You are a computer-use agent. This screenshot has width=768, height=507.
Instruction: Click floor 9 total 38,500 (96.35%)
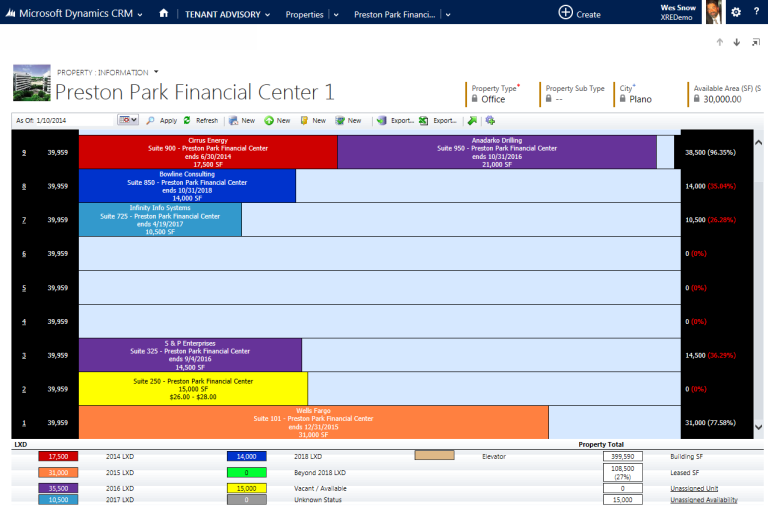[710, 152]
